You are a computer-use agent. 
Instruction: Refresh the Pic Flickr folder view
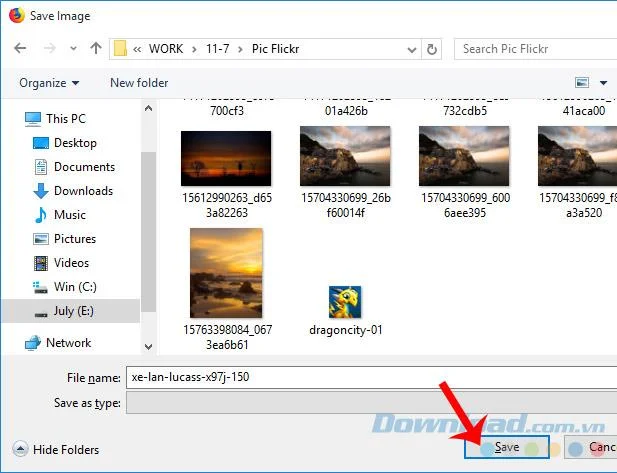(x=431, y=49)
